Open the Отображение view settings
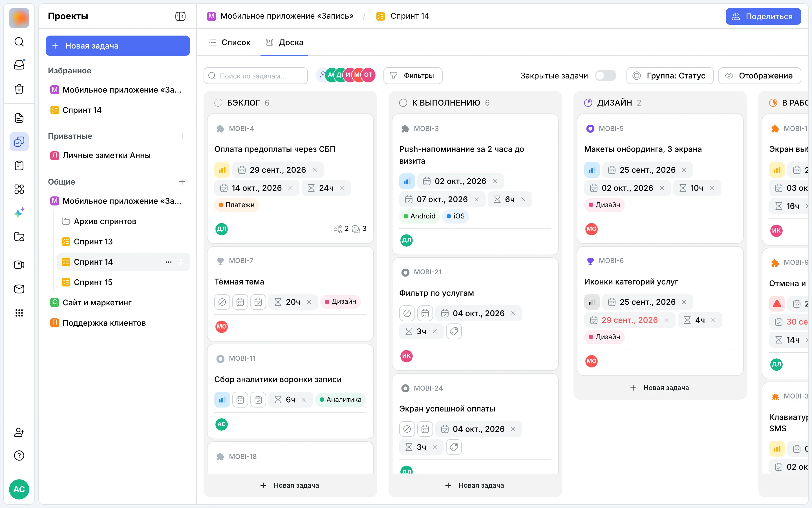812x508 pixels. coord(760,76)
